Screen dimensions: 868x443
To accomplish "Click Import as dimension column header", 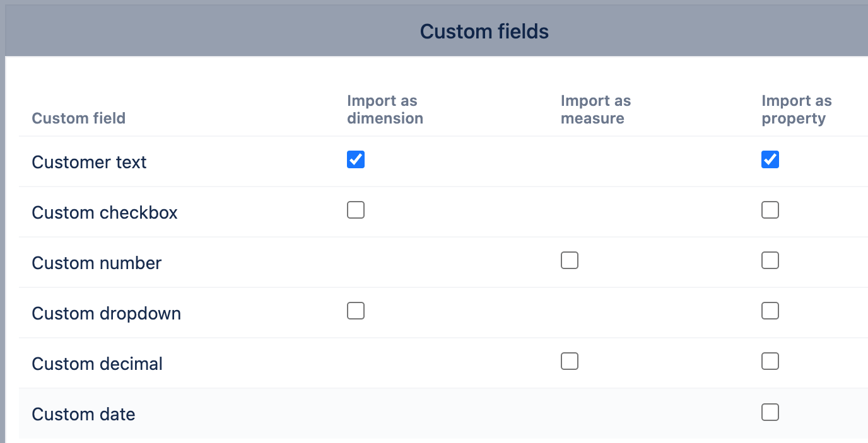I will pyautogui.click(x=385, y=110).
